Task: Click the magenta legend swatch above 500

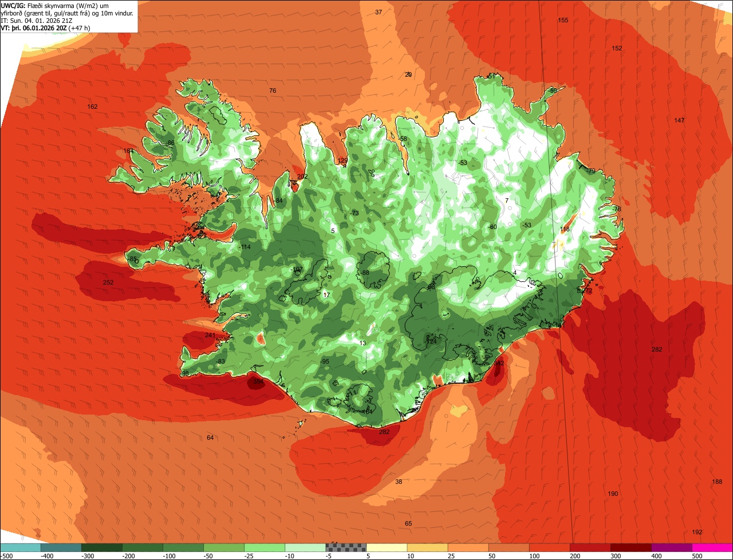Action: [712, 547]
